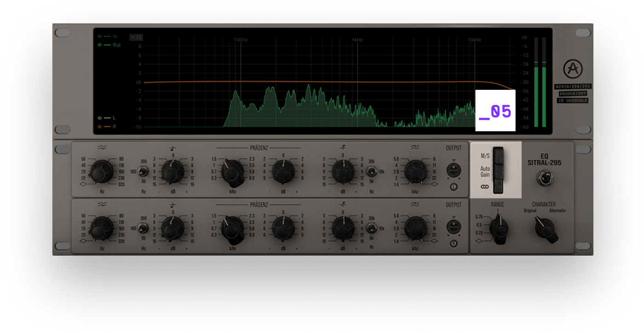Click the 1kHz frequency marker label

pyautogui.click(x=357, y=40)
